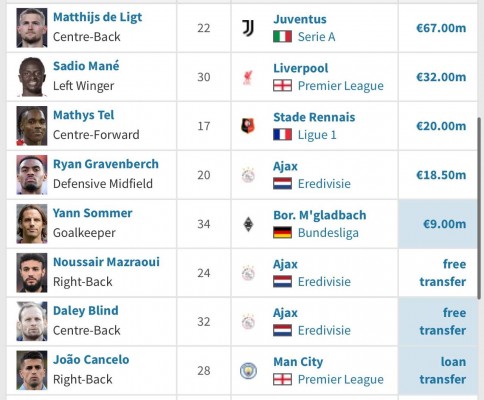Click the French flag beside Ligue 1

click(x=282, y=135)
